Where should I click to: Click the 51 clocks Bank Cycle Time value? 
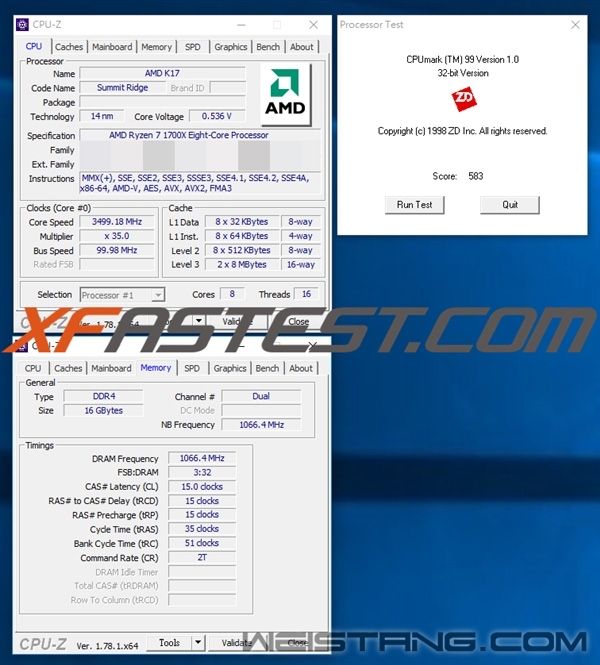point(202,543)
